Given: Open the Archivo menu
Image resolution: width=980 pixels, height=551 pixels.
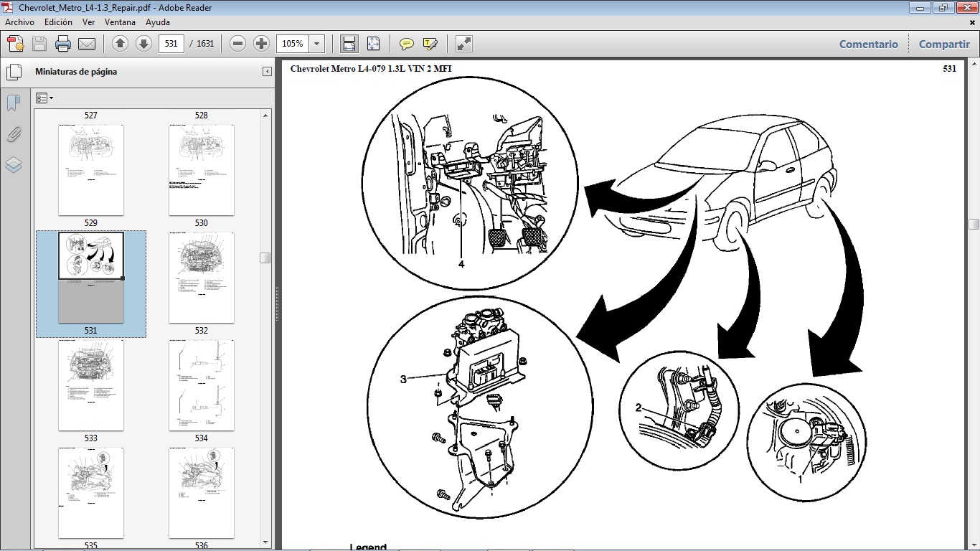Looking at the screenshot, I should (x=19, y=22).
